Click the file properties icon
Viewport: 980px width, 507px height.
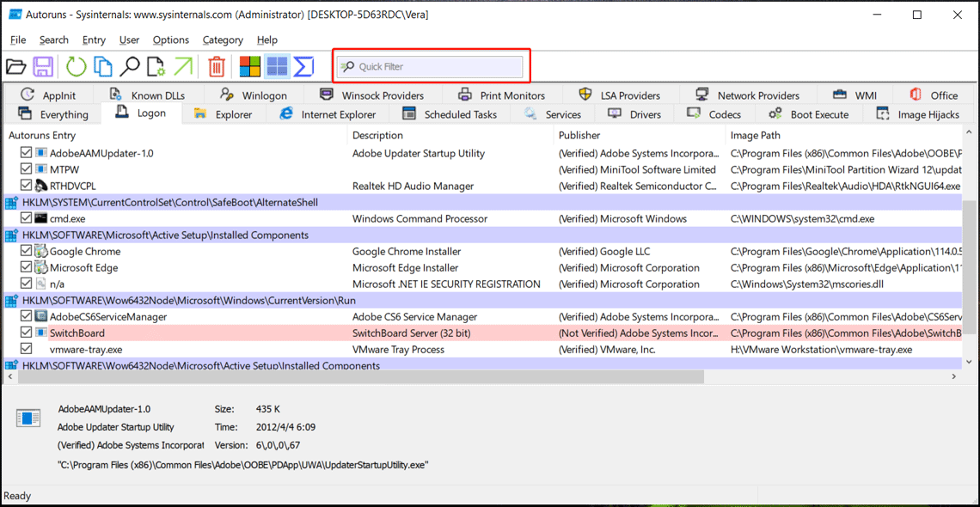[156, 66]
